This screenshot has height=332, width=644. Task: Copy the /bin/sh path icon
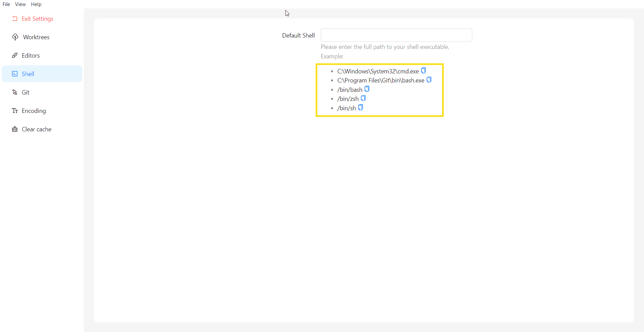[361, 107]
